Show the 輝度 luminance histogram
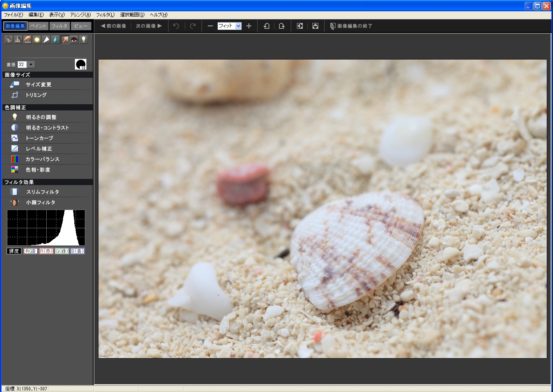 pos(14,251)
